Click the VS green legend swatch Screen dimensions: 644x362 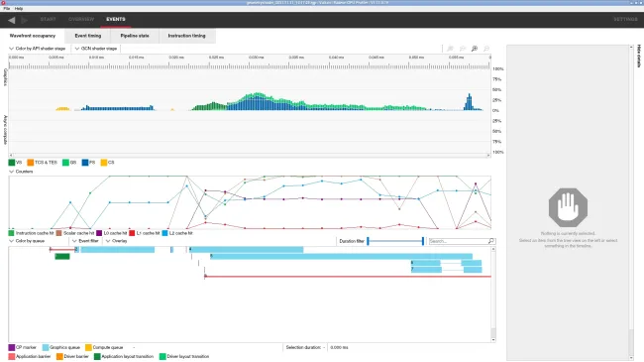click(12, 163)
